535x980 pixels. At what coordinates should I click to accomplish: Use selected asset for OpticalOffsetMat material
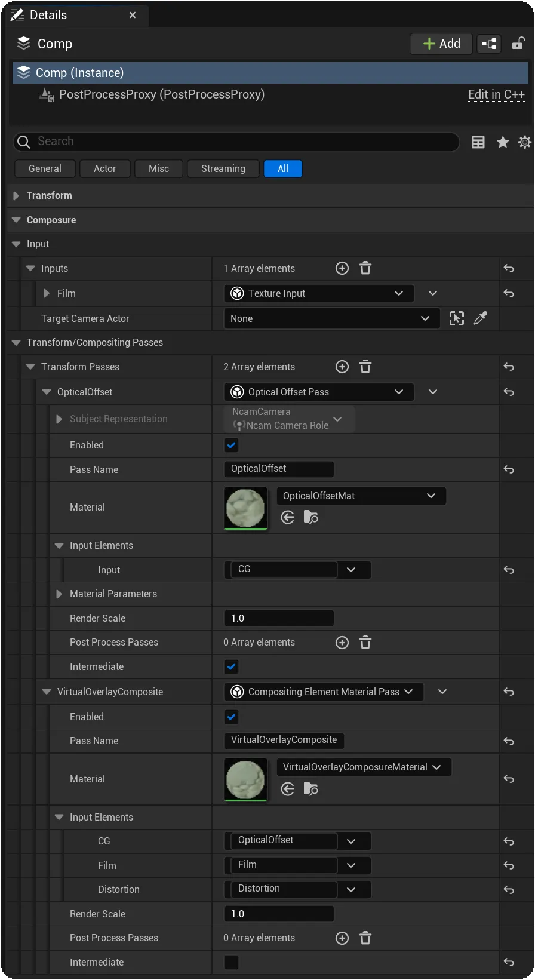point(288,517)
